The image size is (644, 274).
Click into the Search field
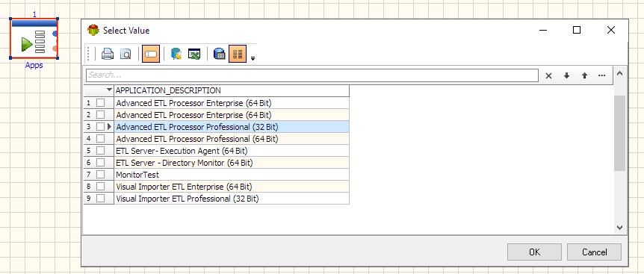312,75
